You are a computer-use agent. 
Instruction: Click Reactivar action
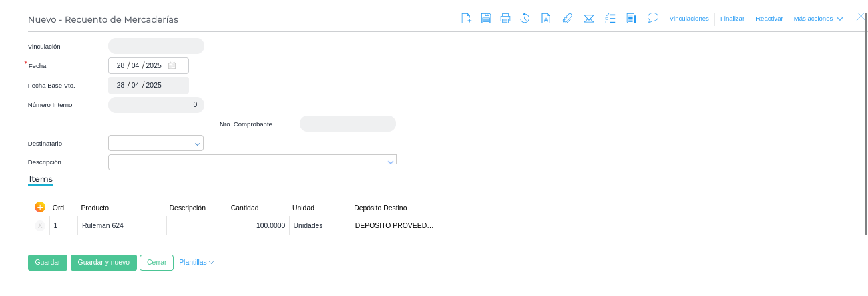point(769,19)
